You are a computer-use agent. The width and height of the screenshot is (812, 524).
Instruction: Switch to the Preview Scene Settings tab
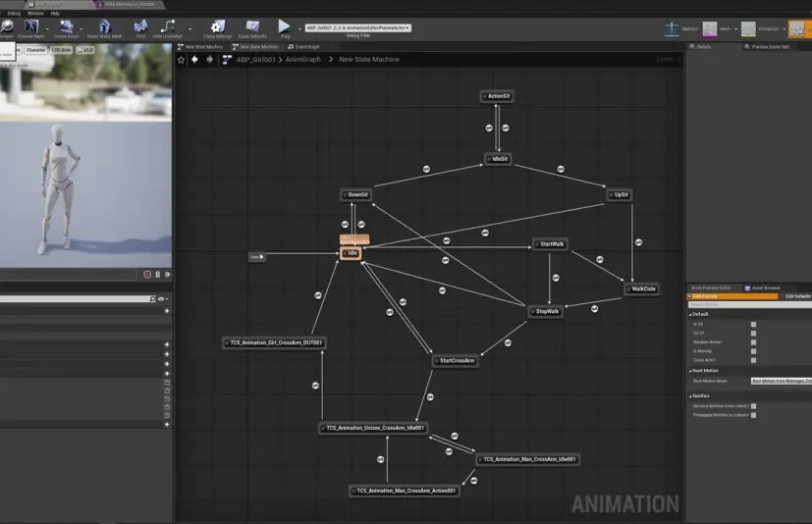767,46
